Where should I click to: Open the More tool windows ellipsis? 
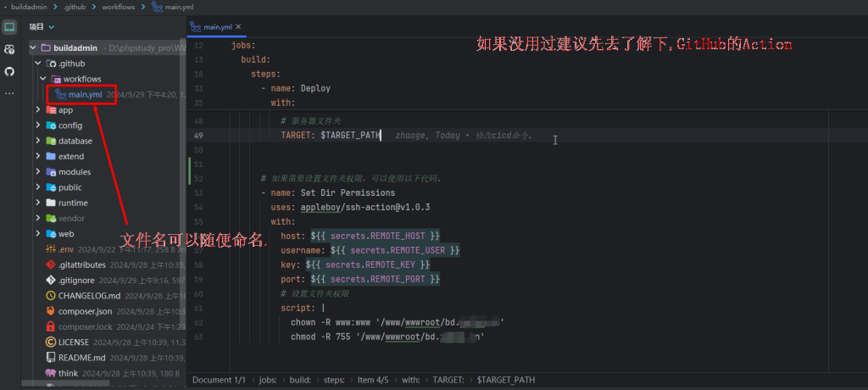(9, 92)
